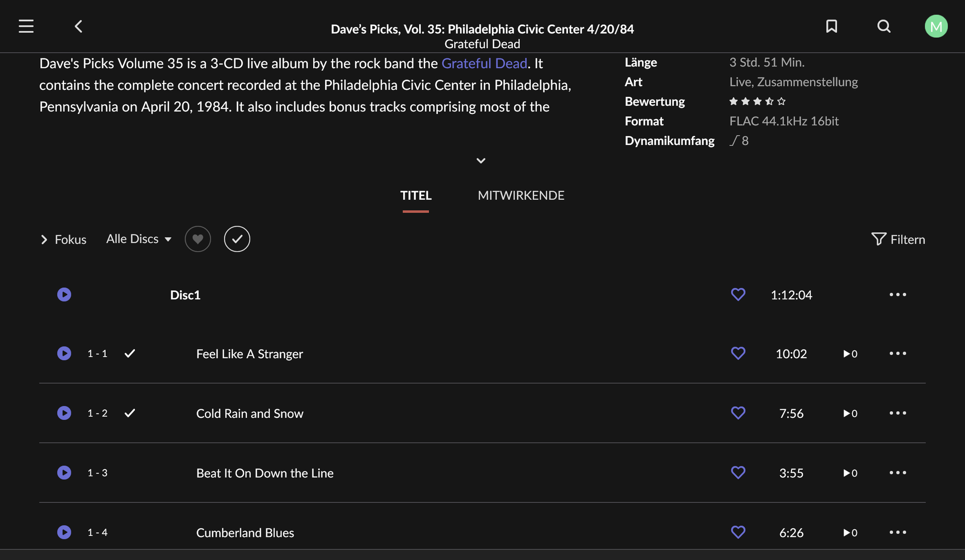Favorite Beat It On Down the Line
Screen dimensions: 965x560
[x=738, y=473]
